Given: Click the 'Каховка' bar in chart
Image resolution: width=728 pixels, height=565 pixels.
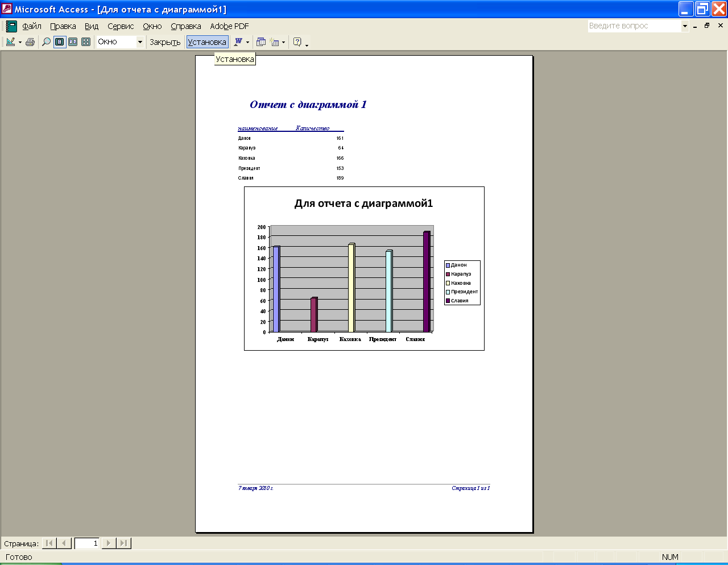Looking at the screenshot, I should [x=351, y=288].
